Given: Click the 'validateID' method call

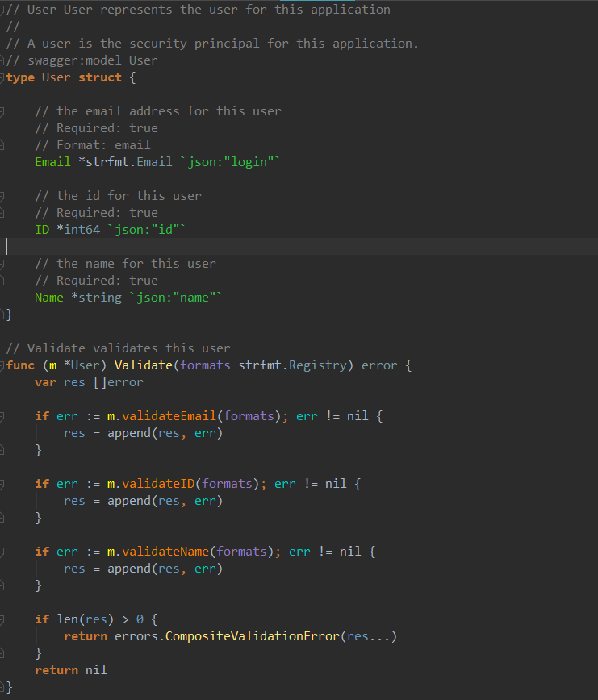Looking at the screenshot, I should click(x=158, y=484).
